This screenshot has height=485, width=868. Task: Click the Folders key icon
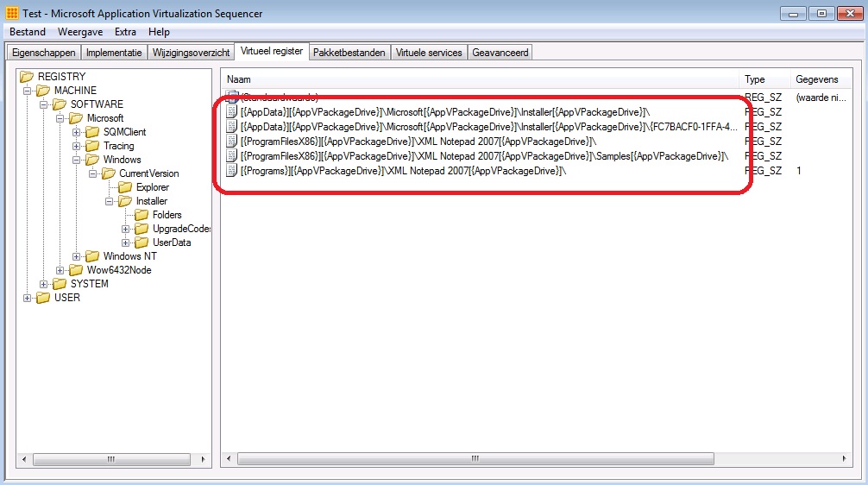coord(142,215)
